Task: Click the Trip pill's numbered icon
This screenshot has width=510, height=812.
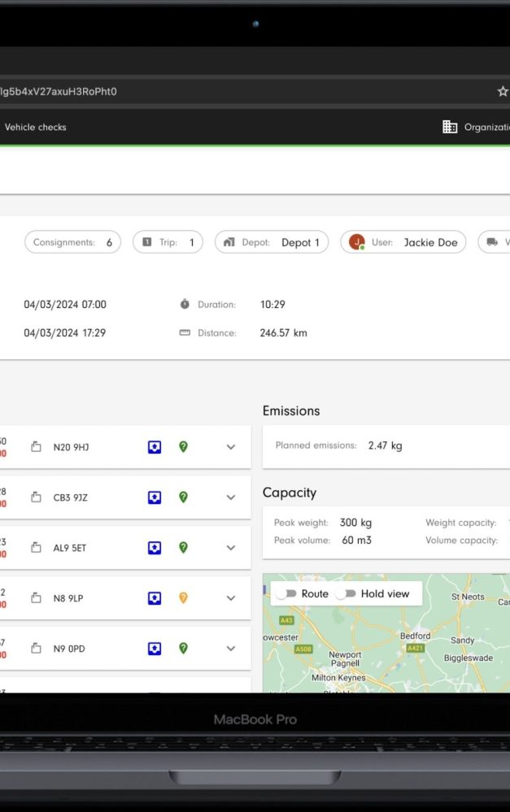Action: click(x=147, y=241)
